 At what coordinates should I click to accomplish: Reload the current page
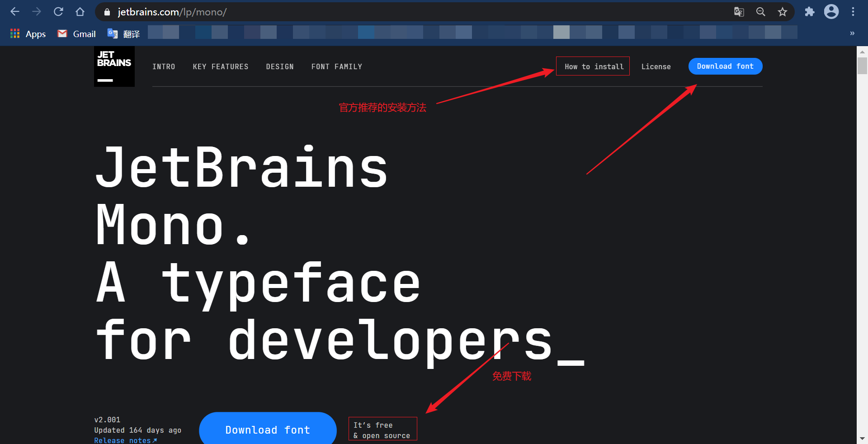(x=58, y=12)
